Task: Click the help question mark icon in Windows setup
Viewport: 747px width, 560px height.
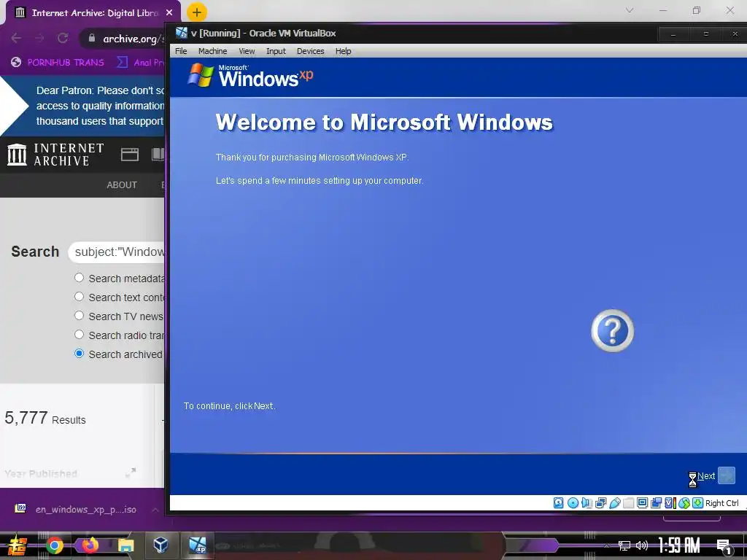Action: 612,330
